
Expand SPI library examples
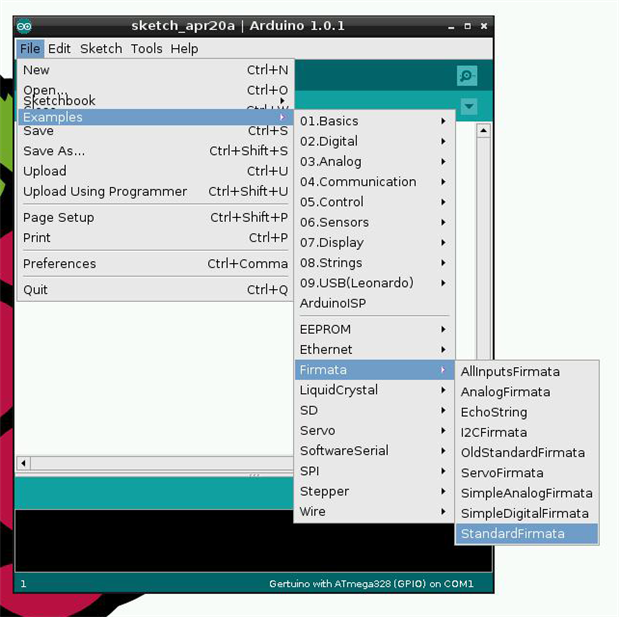click(374, 471)
